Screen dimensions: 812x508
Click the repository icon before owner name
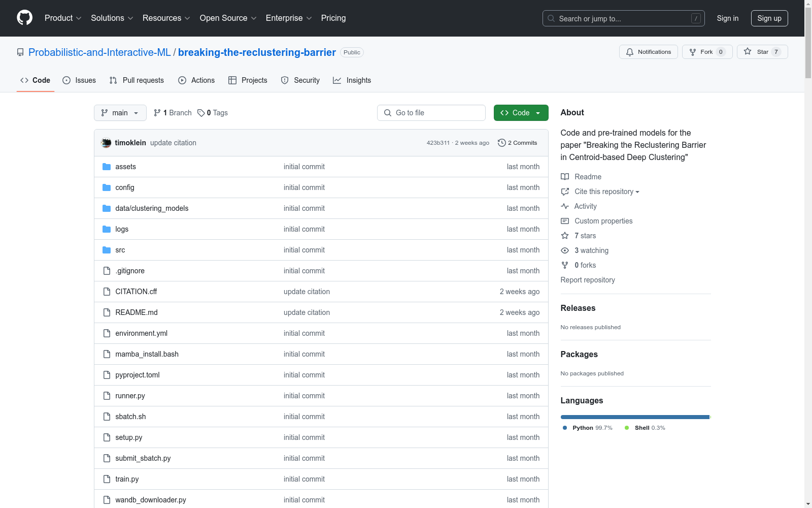pyautogui.click(x=20, y=52)
